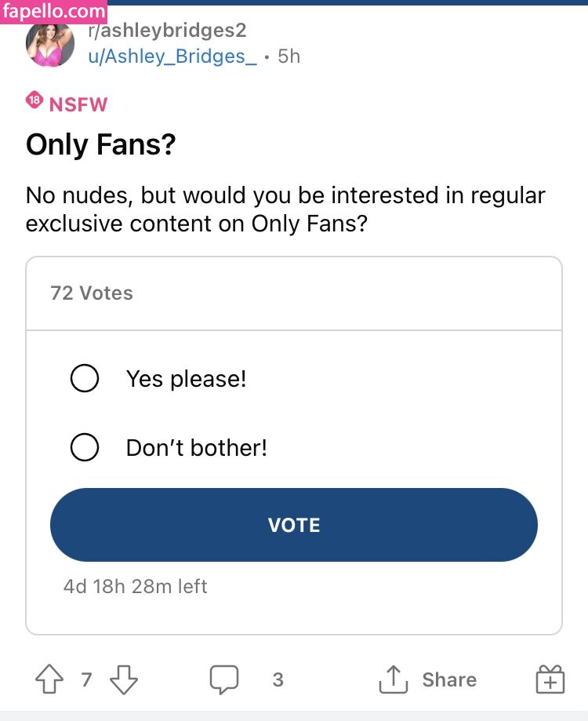
Task: Give an award using the gift icon
Action: [550, 679]
